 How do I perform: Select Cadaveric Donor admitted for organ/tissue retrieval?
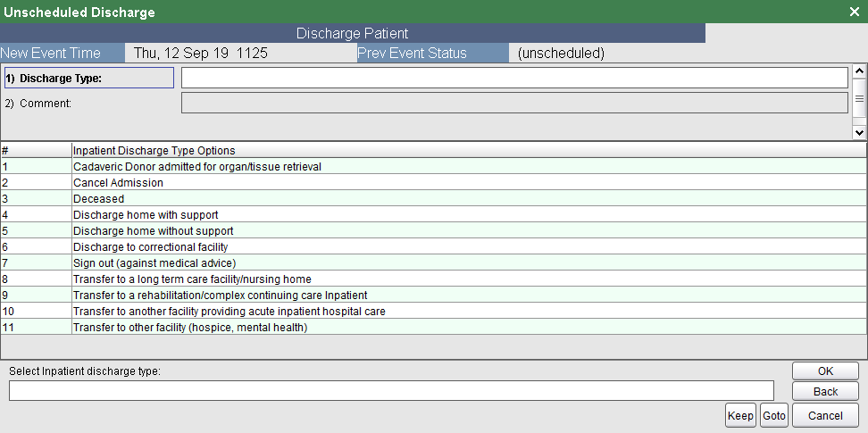(433, 166)
